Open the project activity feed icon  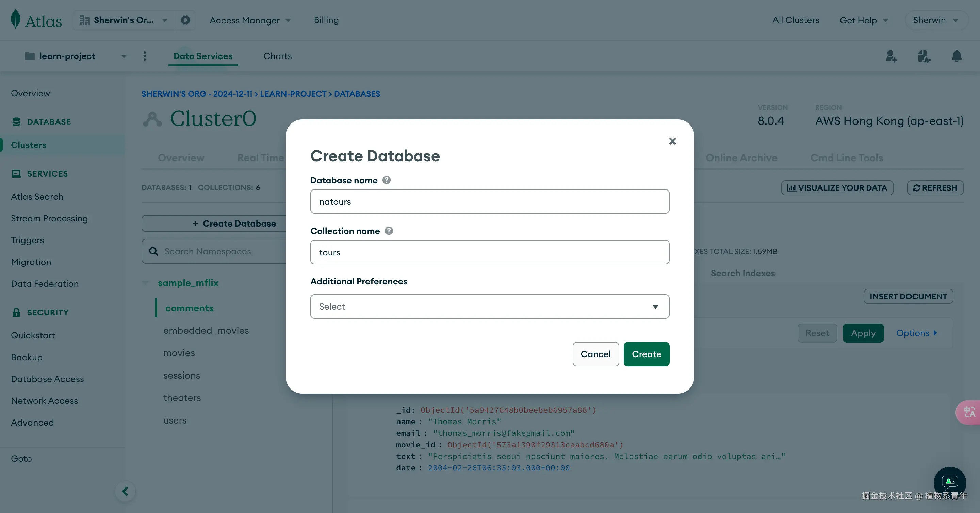924,56
